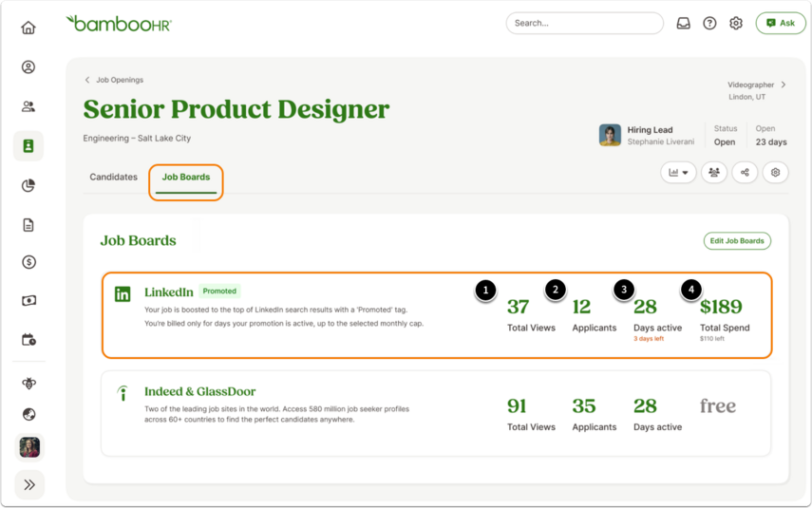This screenshot has width=812, height=508.
Task: Click the Ask button
Action: [x=781, y=24]
